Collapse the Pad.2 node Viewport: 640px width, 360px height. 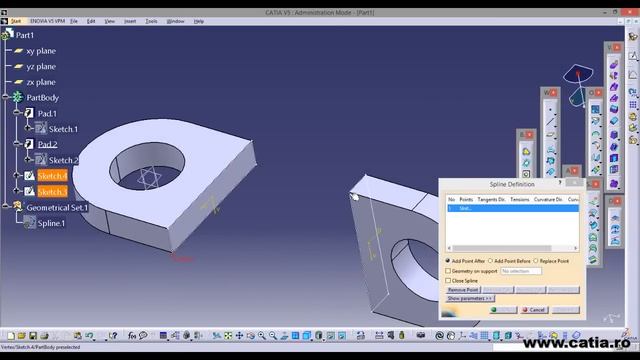click(x=16, y=143)
